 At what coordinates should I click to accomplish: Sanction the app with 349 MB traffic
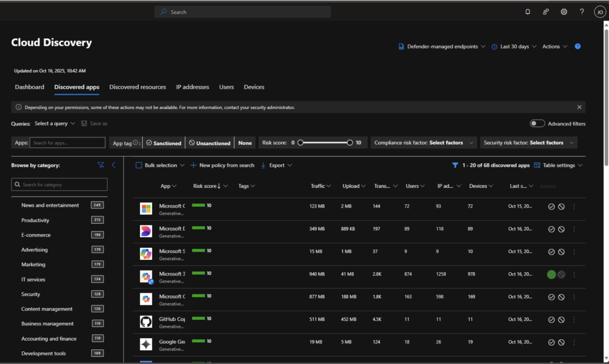click(551, 229)
